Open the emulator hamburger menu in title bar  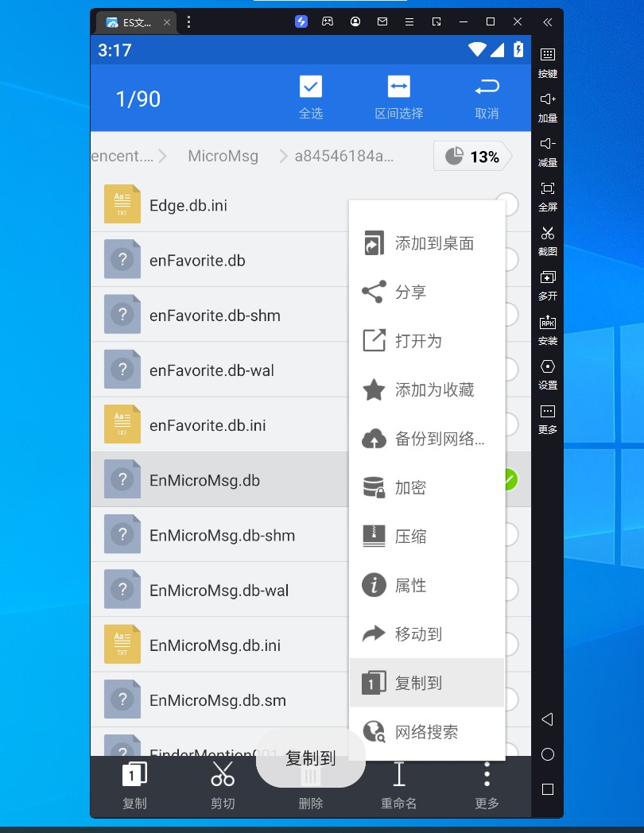[409, 21]
